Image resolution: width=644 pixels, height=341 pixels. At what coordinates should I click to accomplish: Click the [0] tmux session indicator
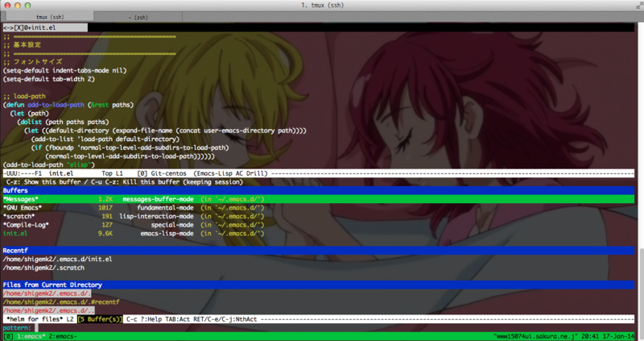[8, 336]
